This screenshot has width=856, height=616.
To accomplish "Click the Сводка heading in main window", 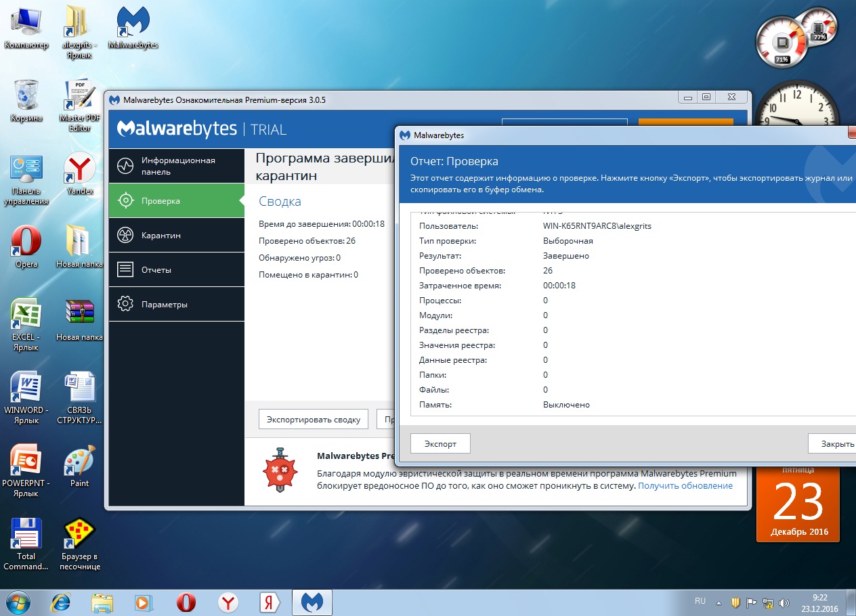I will 280,201.
